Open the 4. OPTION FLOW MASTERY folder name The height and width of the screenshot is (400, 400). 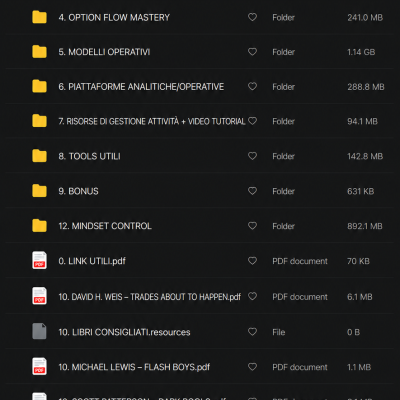(114, 17)
